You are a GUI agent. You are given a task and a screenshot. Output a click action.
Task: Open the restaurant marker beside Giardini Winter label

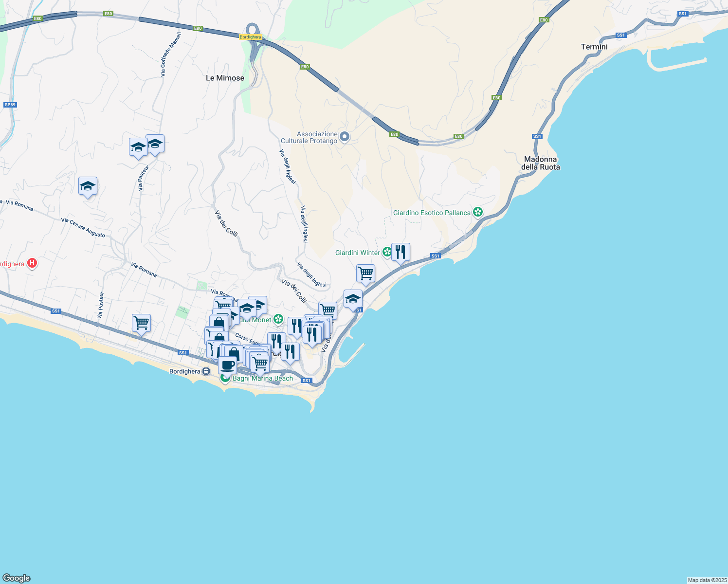tap(401, 252)
